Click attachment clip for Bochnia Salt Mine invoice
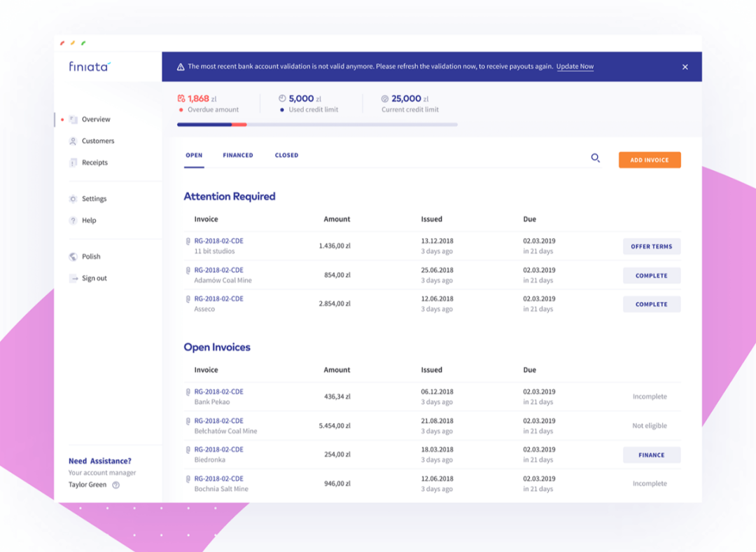Viewport: 756px width, 552px height. pos(188,479)
